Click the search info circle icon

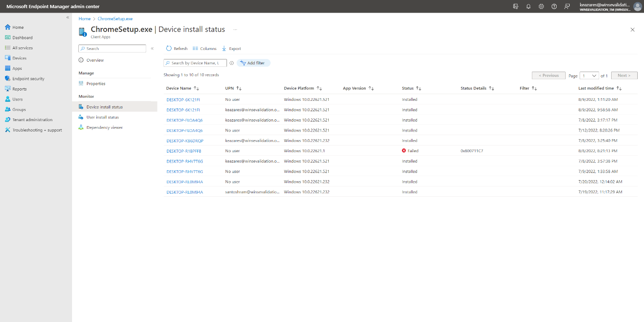[x=231, y=63]
